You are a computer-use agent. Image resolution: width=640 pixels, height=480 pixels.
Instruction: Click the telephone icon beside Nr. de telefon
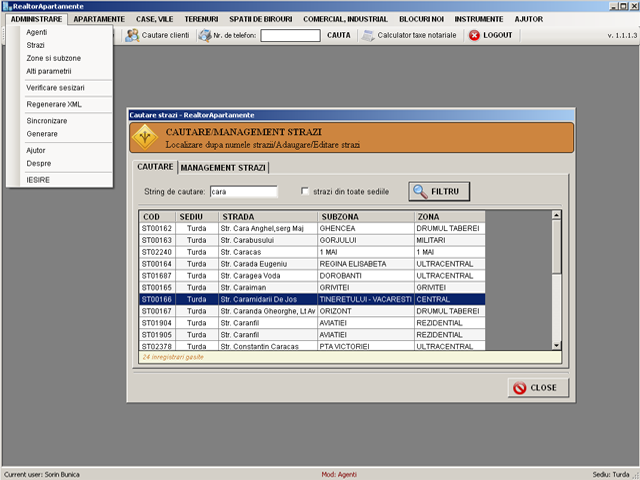tap(205, 35)
